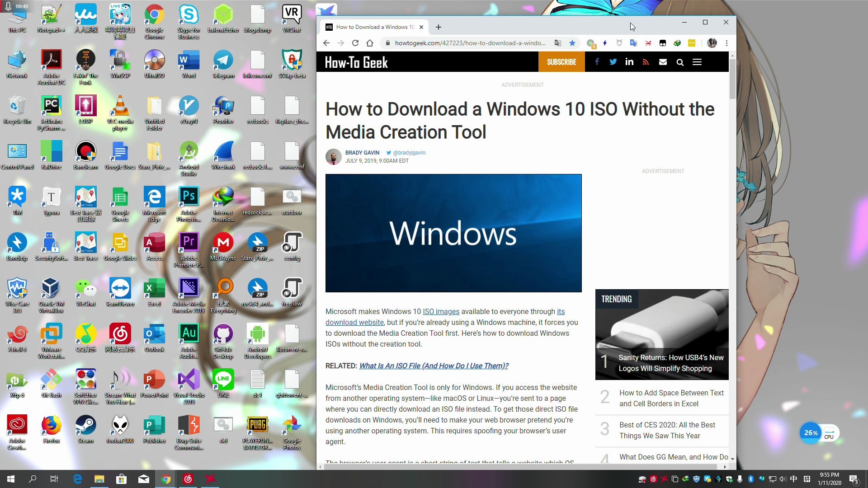Open the Chrome three-dot menu
Screen dimensions: 868x488
[726, 43]
